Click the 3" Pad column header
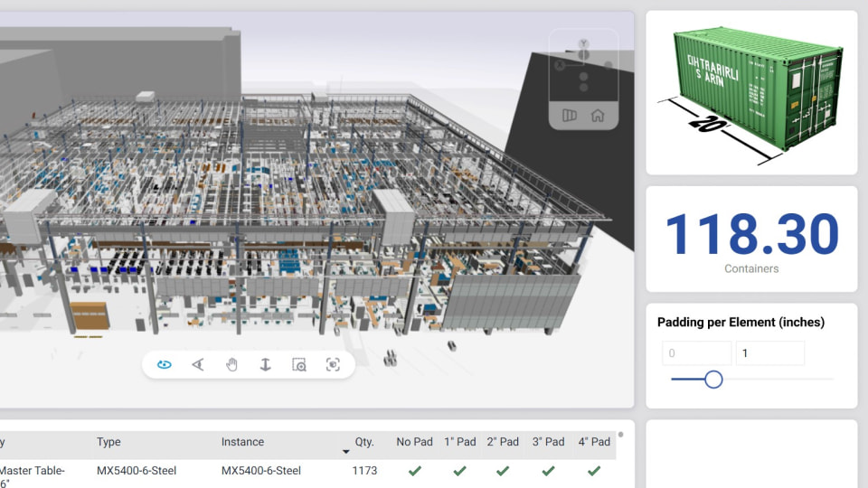The height and width of the screenshot is (488, 868). (548, 442)
